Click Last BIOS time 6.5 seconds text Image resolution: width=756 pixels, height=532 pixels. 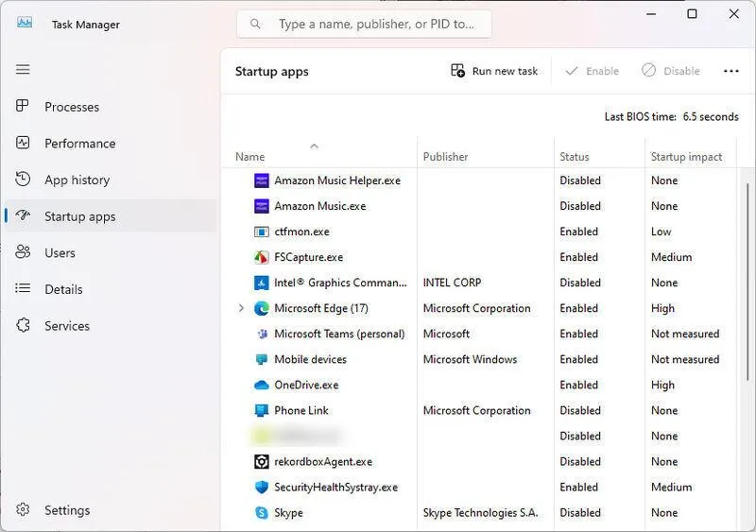[x=671, y=117]
